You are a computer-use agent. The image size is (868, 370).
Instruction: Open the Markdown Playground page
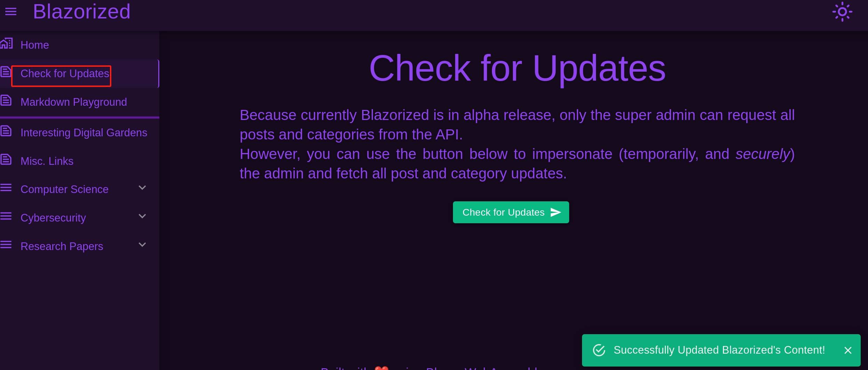[74, 102]
